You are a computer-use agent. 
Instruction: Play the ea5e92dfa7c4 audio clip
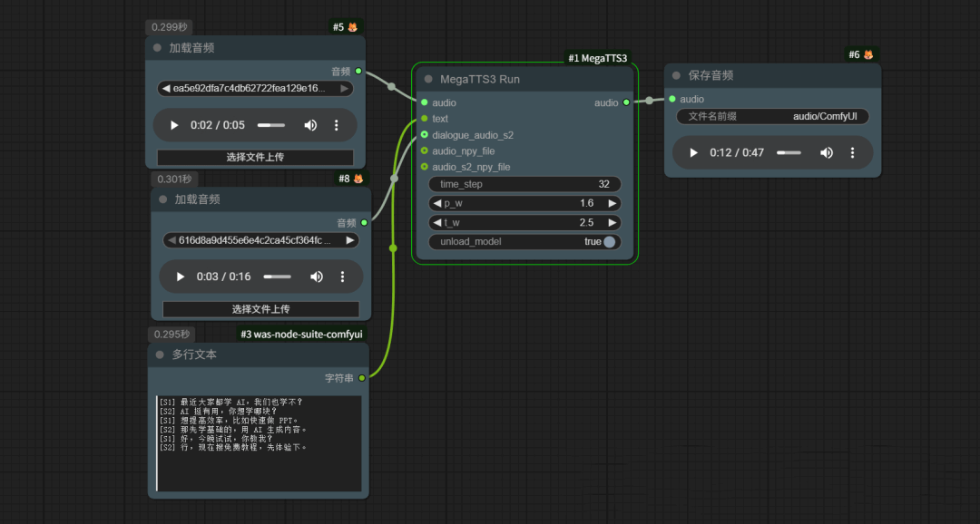174,125
